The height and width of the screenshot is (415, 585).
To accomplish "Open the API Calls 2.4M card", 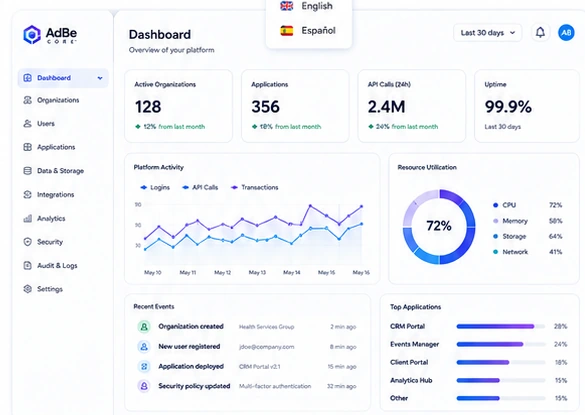I will 412,106.
